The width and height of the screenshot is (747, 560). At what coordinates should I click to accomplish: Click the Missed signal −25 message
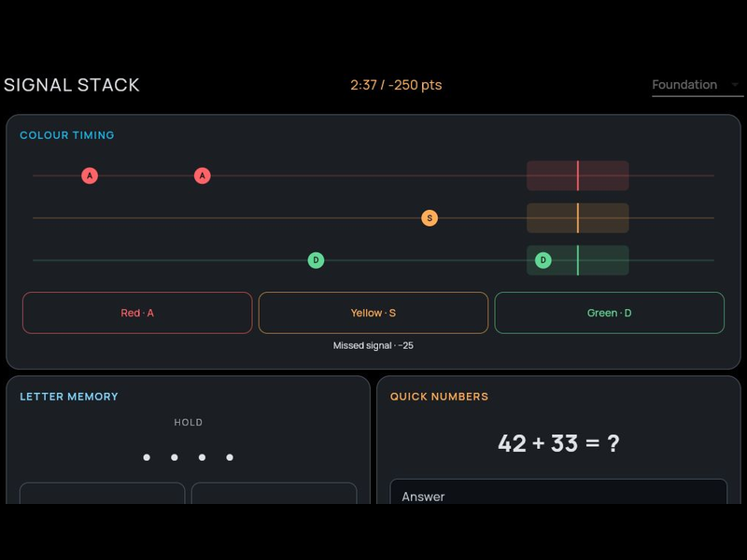point(373,345)
